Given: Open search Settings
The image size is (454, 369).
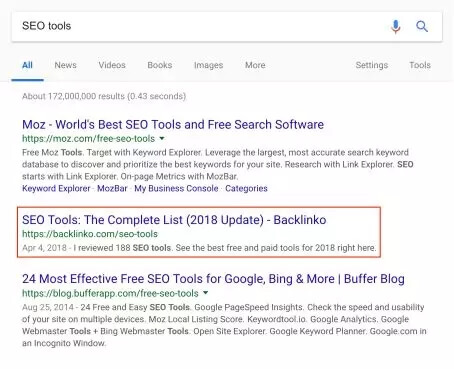Looking at the screenshot, I should click(x=372, y=65).
